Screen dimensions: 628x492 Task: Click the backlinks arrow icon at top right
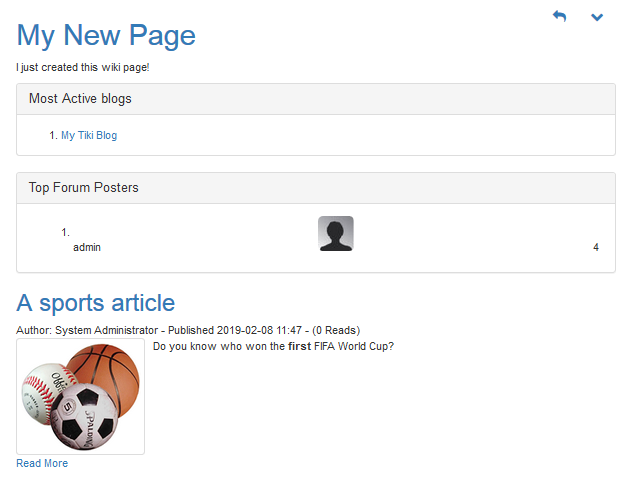(559, 17)
